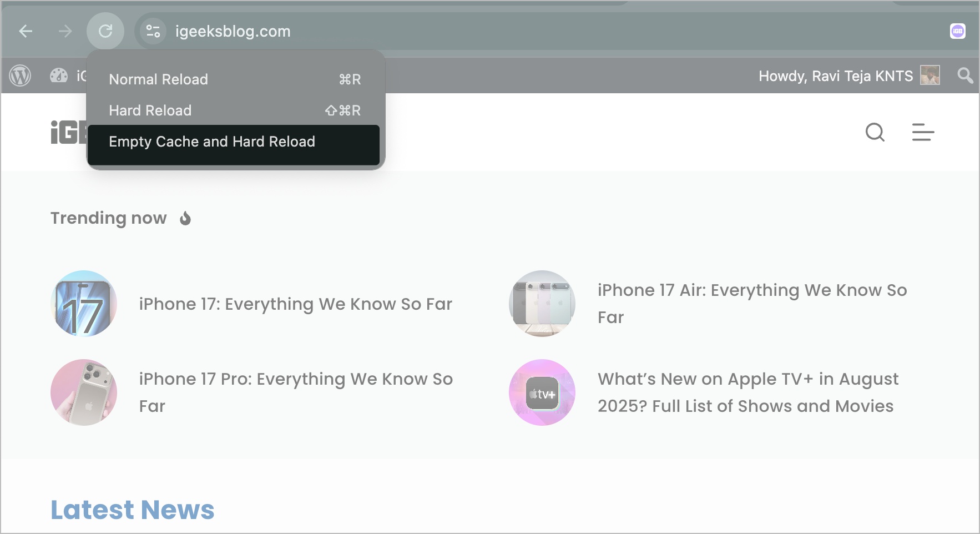Choose Empty Cache and Hard Reload
The image size is (980, 534).
coord(234,144)
